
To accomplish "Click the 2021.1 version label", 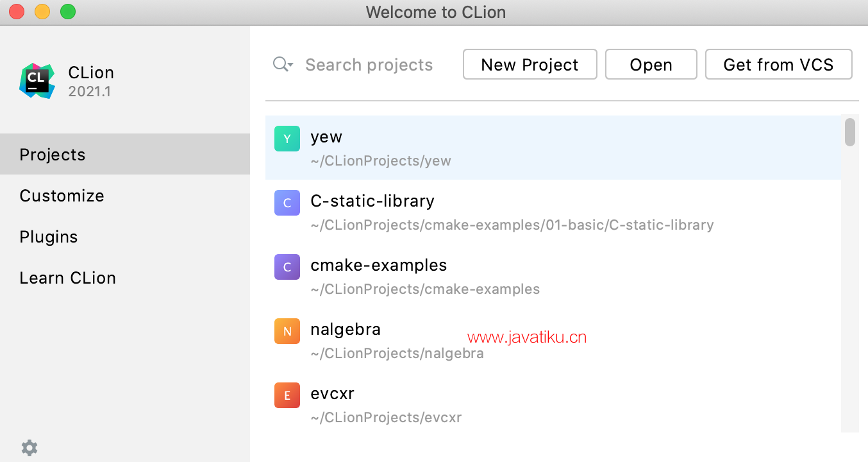I will 90,91.
